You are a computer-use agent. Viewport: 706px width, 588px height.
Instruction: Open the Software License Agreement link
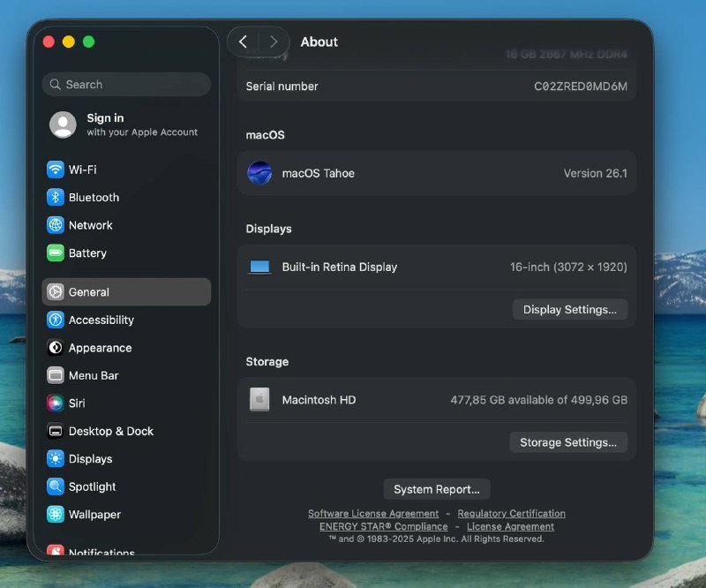pos(373,513)
